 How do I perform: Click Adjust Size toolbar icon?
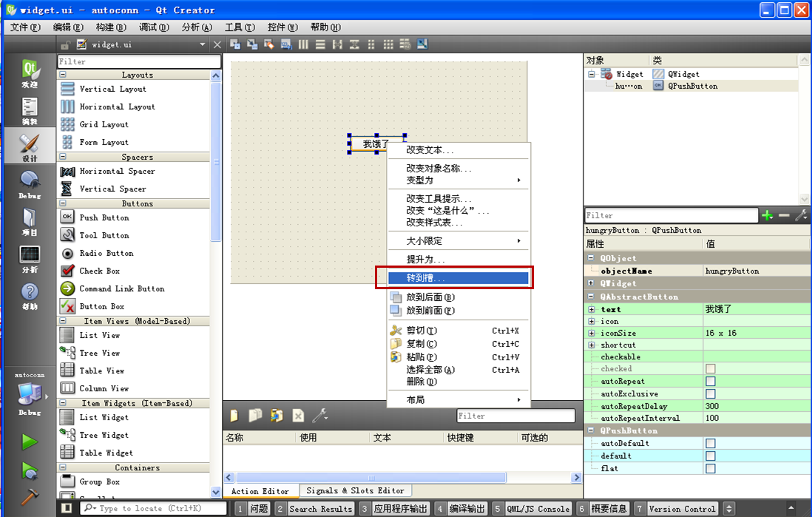422,44
